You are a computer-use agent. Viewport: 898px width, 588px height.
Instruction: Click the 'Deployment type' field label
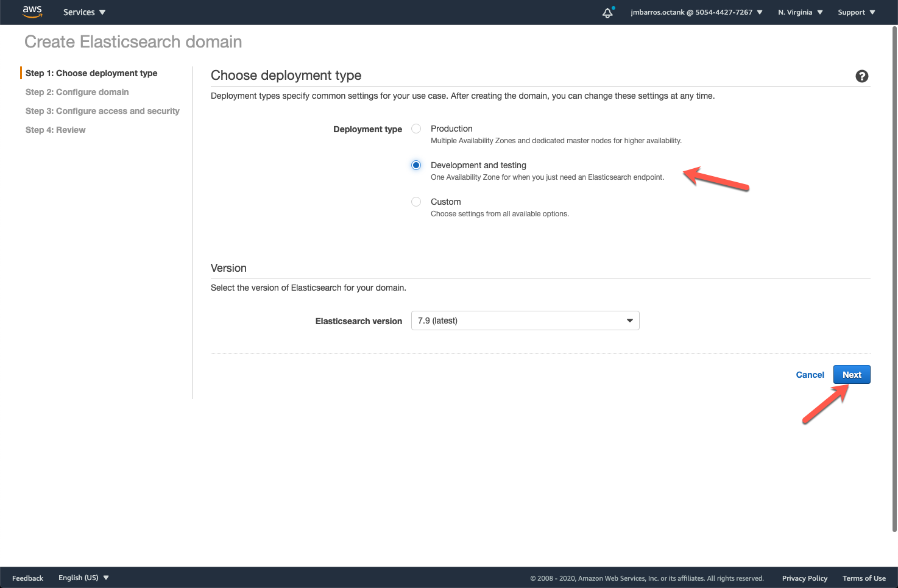click(x=368, y=129)
